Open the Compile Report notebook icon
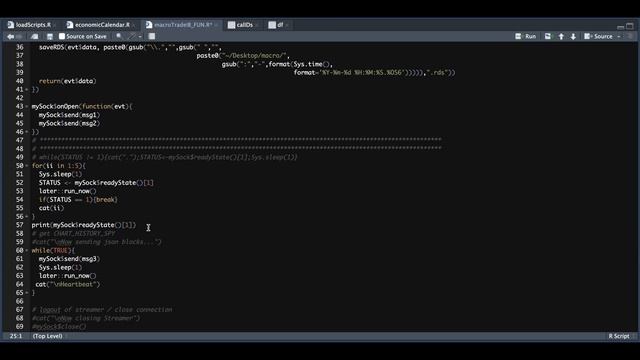640x360 pixels. 151,37
